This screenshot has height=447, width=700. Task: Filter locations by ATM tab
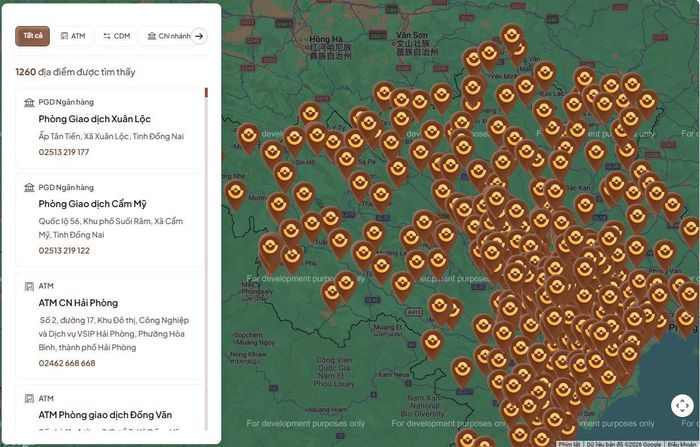click(73, 36)
